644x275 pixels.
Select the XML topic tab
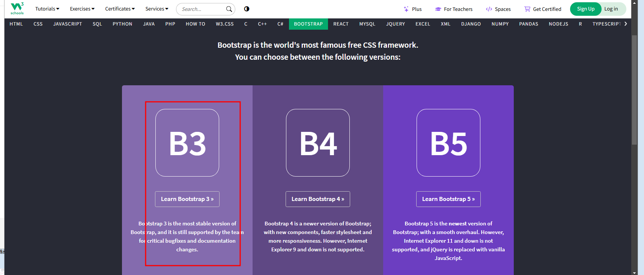point(446,24)
